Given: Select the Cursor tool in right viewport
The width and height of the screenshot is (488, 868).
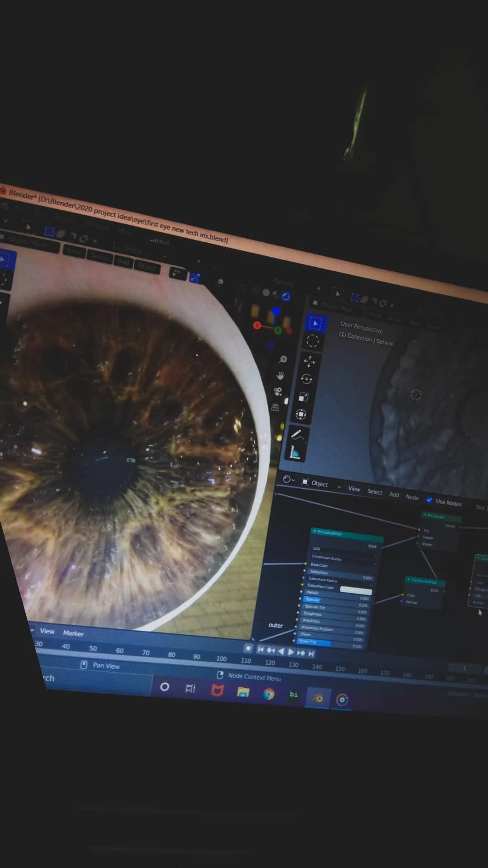Looking at the screenshot, I should [312, 341].
